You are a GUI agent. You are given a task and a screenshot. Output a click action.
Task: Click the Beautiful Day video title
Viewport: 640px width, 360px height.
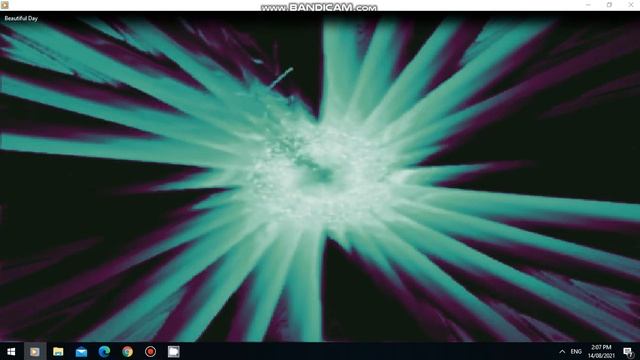pos(21,18)
